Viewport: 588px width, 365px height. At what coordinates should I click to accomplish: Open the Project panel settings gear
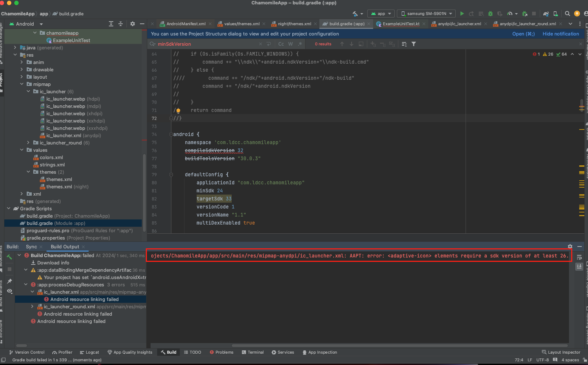(132, 24)
